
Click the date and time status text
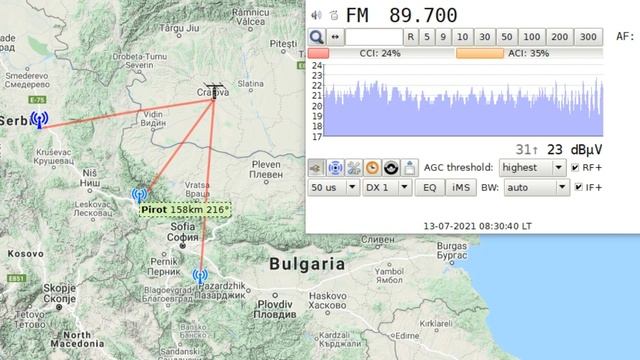pyautogui.click(x=477, y=226)
